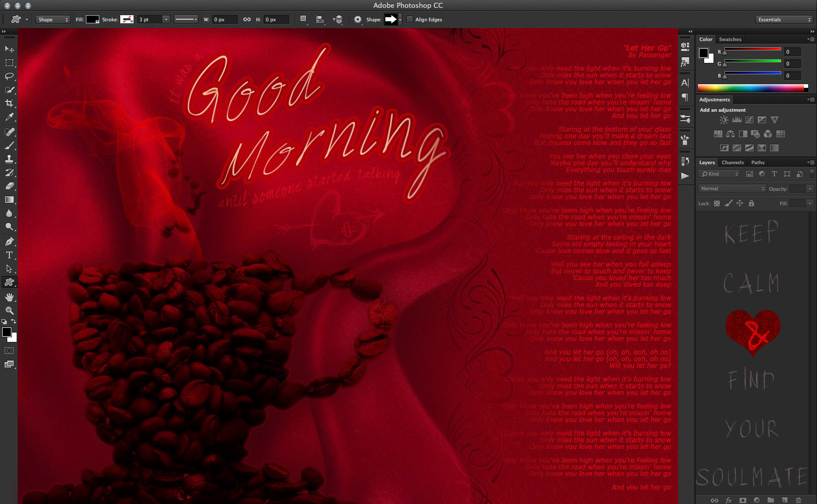The image size is (817, 504).
Task: Open the layer Fill dropdown arrow
Action: (x=810, y=204)
